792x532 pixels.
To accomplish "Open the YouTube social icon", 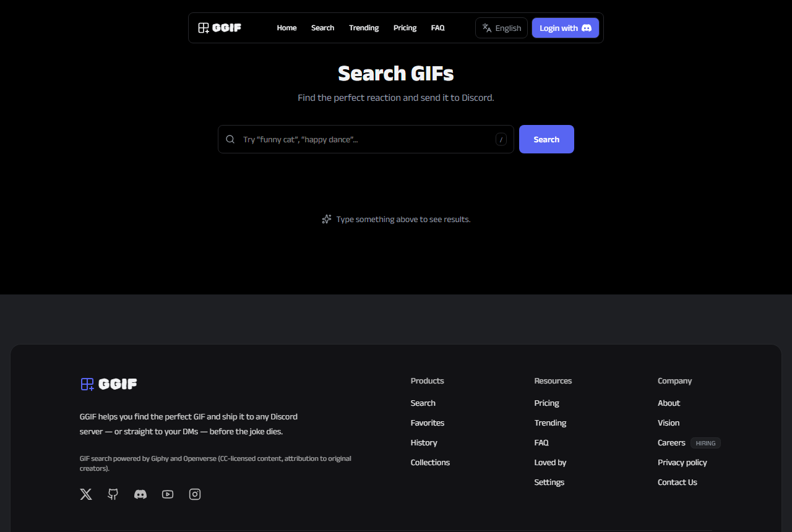I will (168, 494).
